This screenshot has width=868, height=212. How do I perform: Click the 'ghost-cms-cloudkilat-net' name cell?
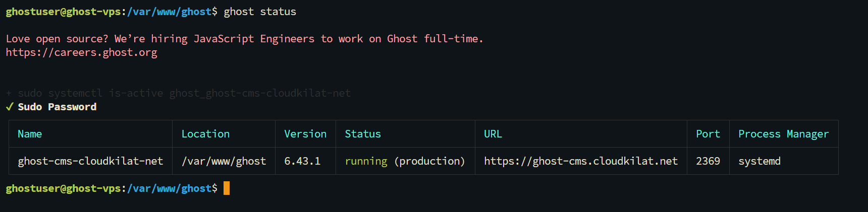90,161
